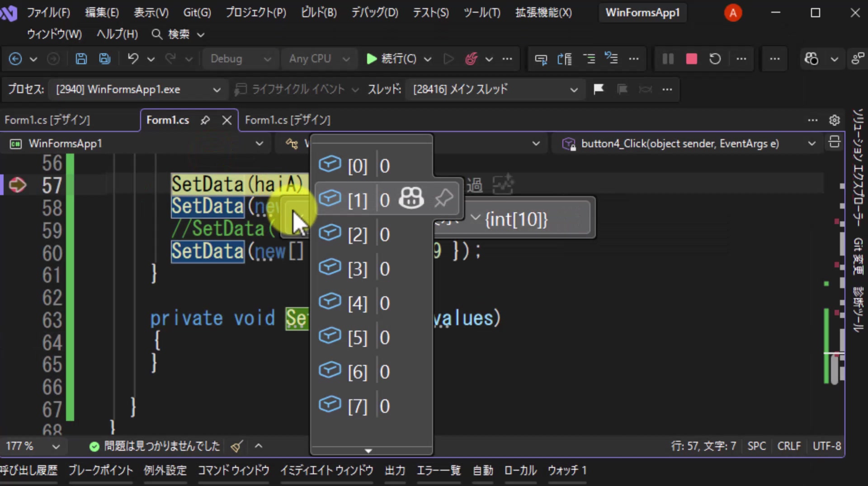Switch to the first Form1.cs [デザイン] tab
The width and height of the screenshot is (868, 486).
click(47, 120)
